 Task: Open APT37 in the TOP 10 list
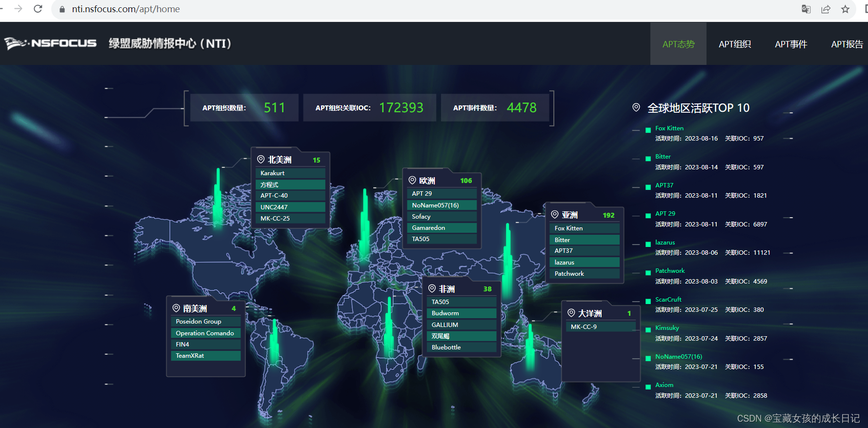tap(664, 185)
